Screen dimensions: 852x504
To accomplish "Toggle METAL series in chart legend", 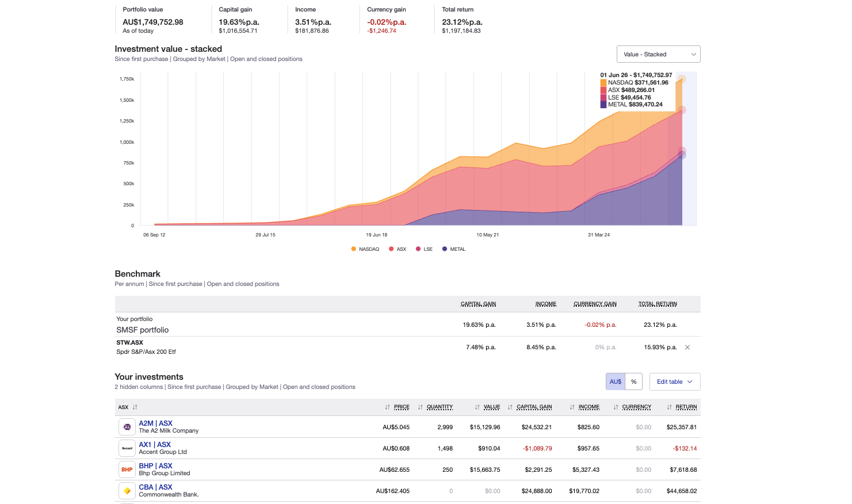I will pos(454,249).
